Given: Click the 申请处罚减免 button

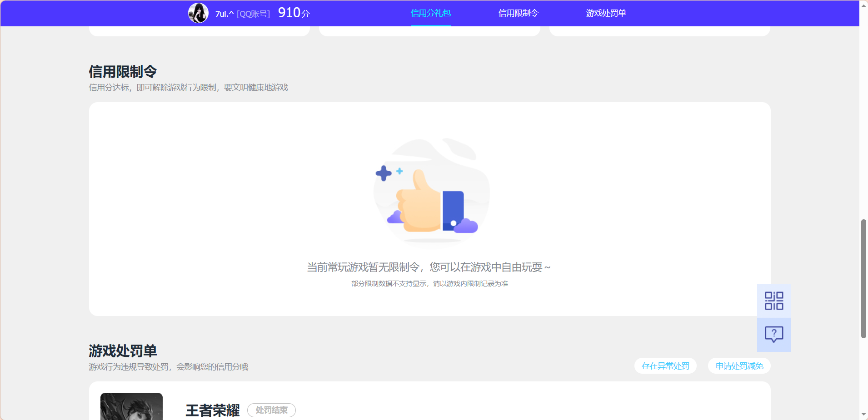Looking at the screenshot, I should 738,366.
